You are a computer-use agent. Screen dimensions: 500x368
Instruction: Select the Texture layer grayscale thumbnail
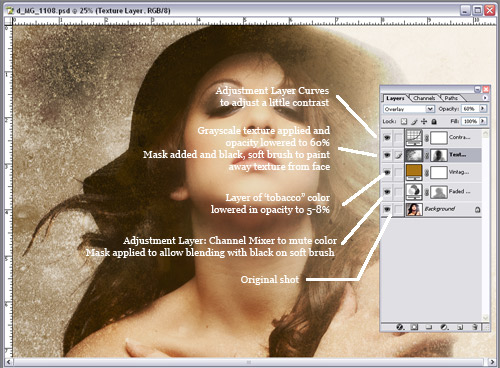coord(414,155)
